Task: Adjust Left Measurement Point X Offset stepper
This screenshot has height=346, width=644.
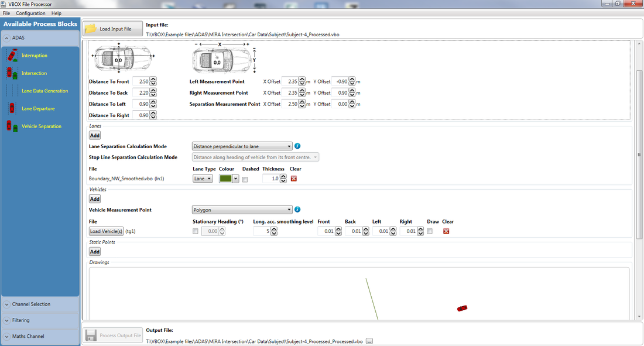Action: click(x=302, y=81)
